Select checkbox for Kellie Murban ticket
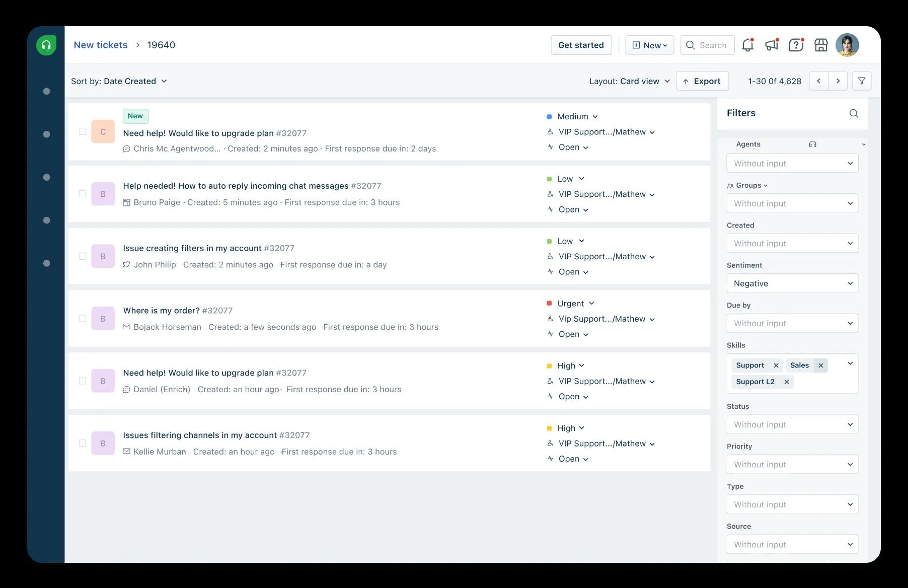This screenshot has height=588, width=908. [83, 444]
